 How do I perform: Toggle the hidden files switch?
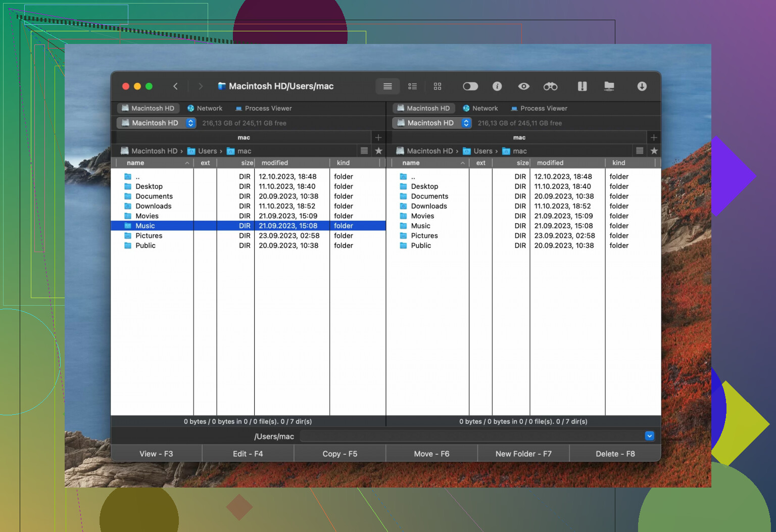tap(470, 86)
